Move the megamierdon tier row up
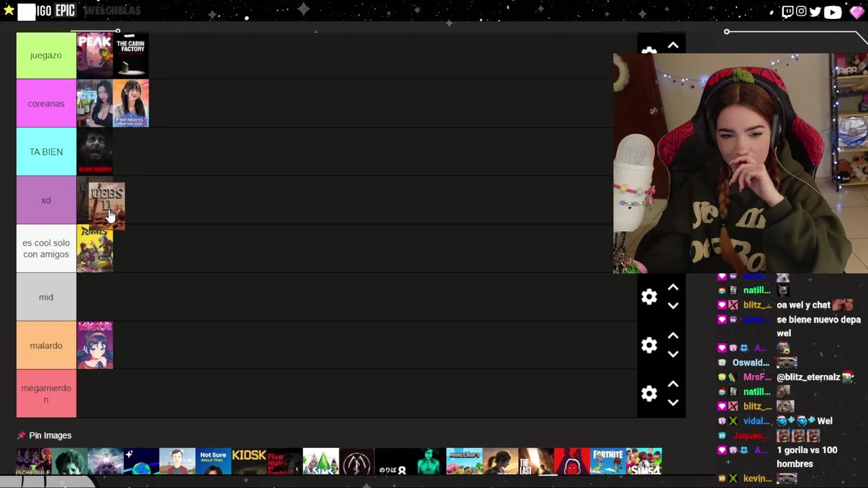The height and width of the screenshot is (488, 868). (673, 384)
